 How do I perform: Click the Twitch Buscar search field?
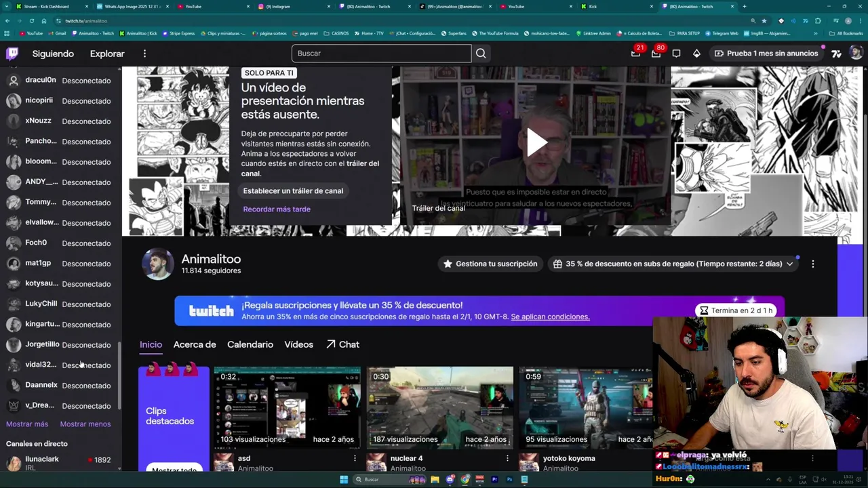point(381,54)
